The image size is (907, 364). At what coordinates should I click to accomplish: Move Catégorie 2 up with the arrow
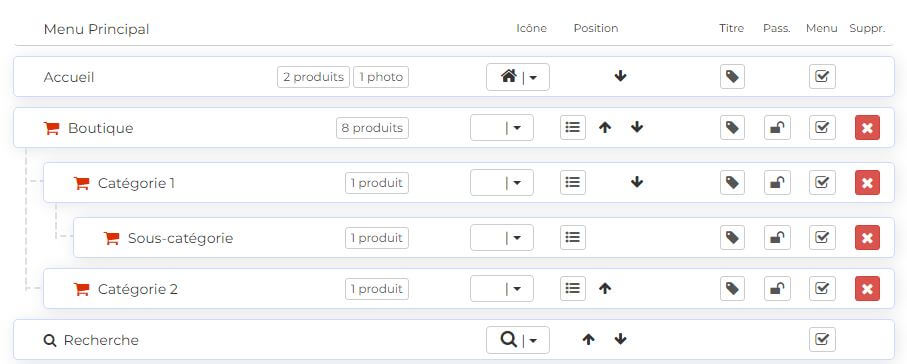click(x=605, y=288)
